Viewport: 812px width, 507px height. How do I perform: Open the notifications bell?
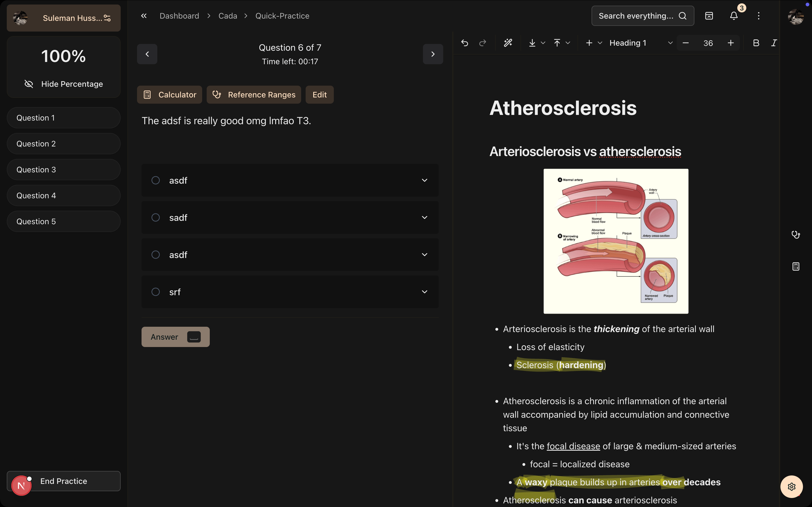(734, 16)
